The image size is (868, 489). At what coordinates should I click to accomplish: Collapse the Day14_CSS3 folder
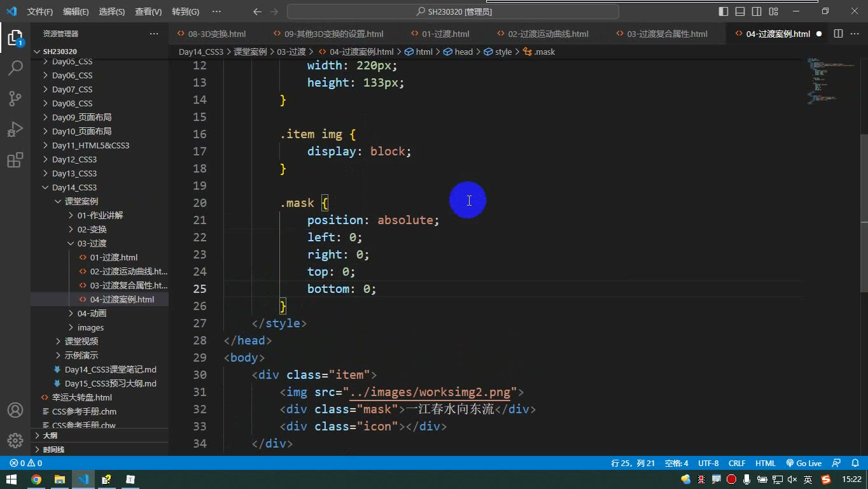coord(74,187)
